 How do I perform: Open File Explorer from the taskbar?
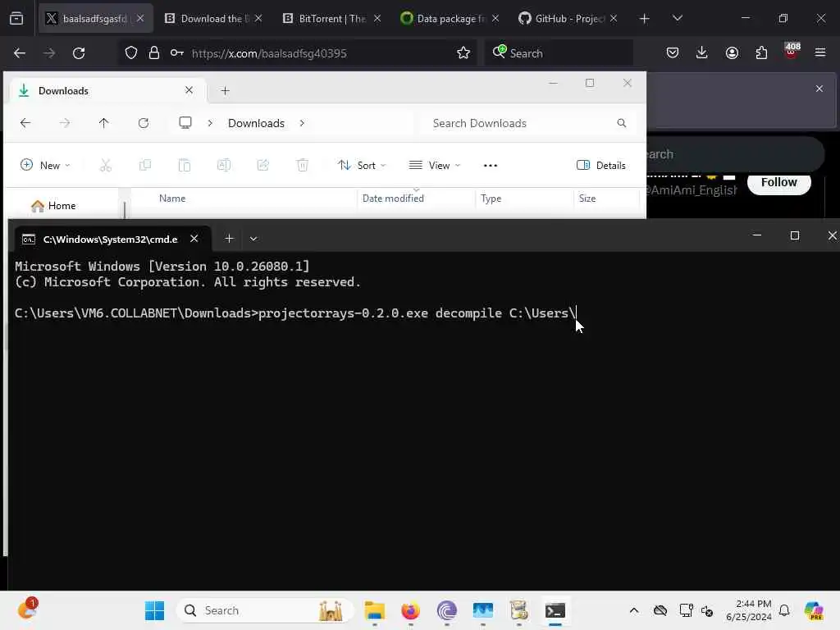(x=374, y=610)
